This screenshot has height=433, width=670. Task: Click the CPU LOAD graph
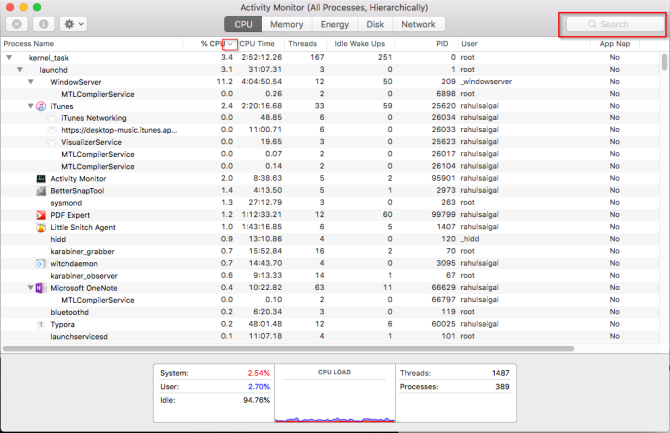[335, 393]
